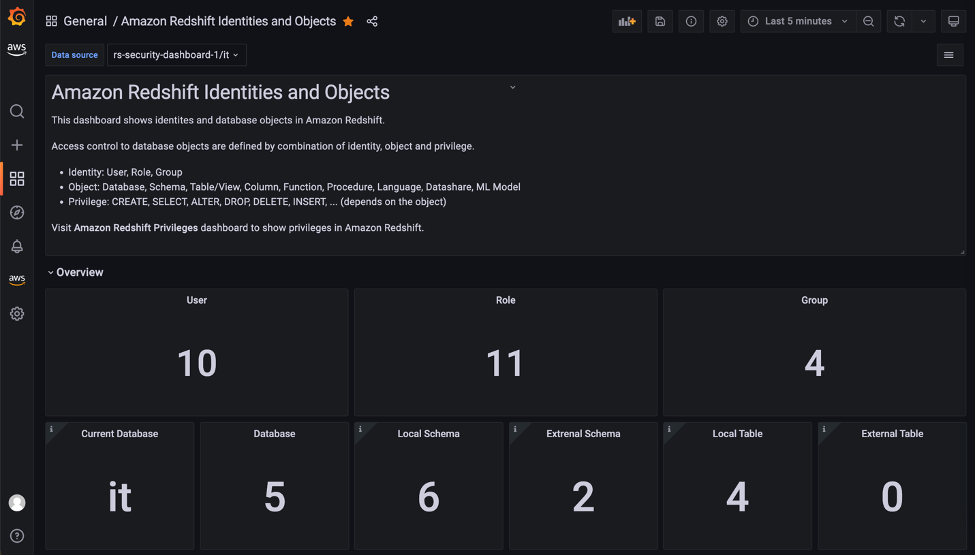Click the Current Database value it
This screenshot has width=977, height=556.
[120, 497]
